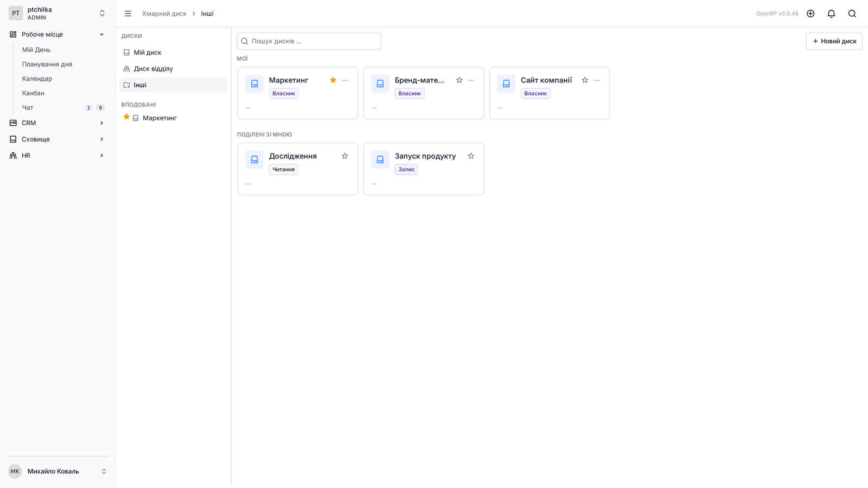Viewport: 868px width, 488px height.
Task: Star the Дослідження disk as favorite
Action: (345, 156)
